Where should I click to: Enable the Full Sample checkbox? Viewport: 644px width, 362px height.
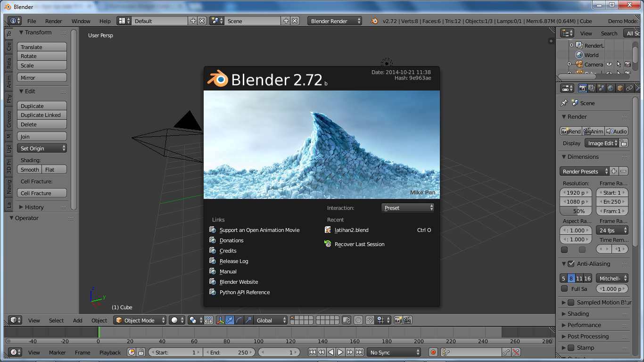[564, 288]
